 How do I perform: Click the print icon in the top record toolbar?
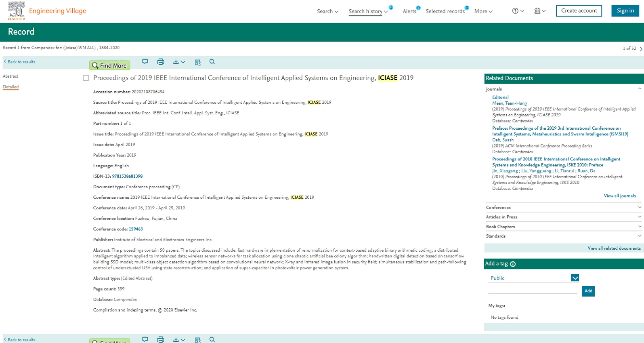click(x=160, y=62)
